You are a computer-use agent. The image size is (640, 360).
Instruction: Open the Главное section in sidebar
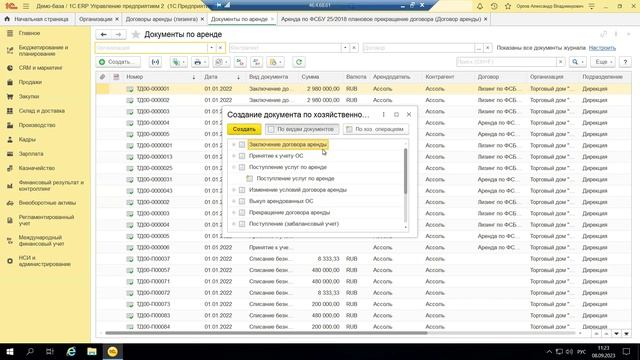tap(29, 33)
